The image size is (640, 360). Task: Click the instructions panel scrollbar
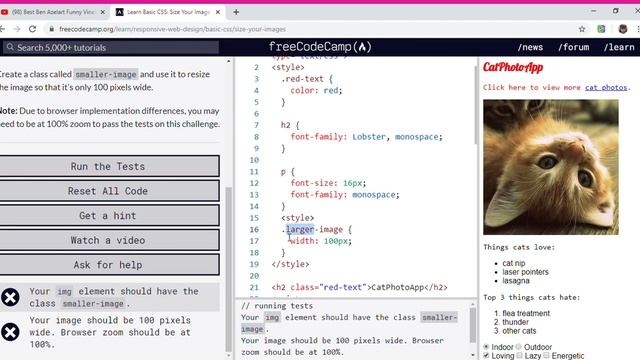[x=229, y=269]
